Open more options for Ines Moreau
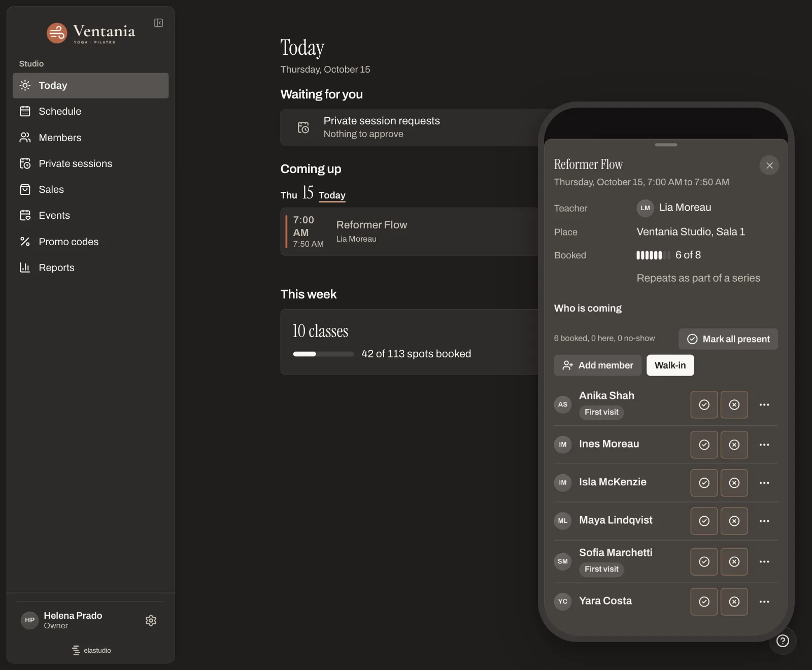 (764, 445)
